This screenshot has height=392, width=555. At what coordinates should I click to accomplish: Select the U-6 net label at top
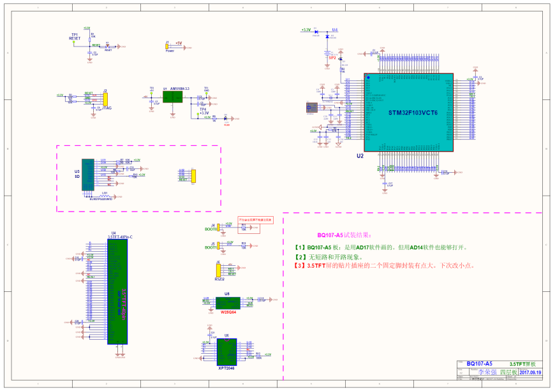click(334, 30)
